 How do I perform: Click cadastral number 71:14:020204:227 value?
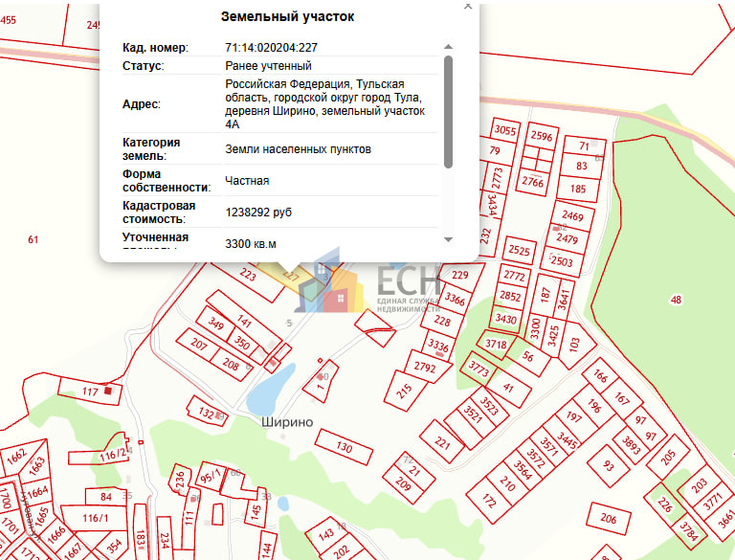click(271, 47)
